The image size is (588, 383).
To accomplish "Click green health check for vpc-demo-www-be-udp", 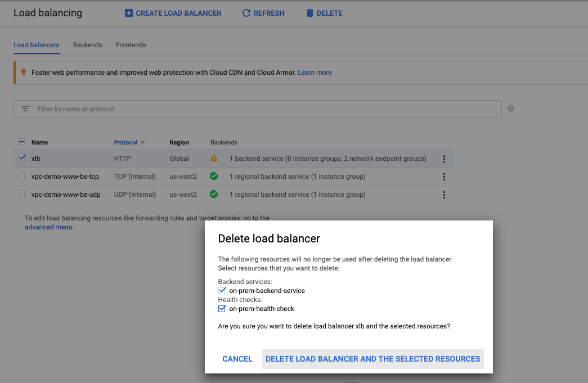I will [x=214, y=195].
